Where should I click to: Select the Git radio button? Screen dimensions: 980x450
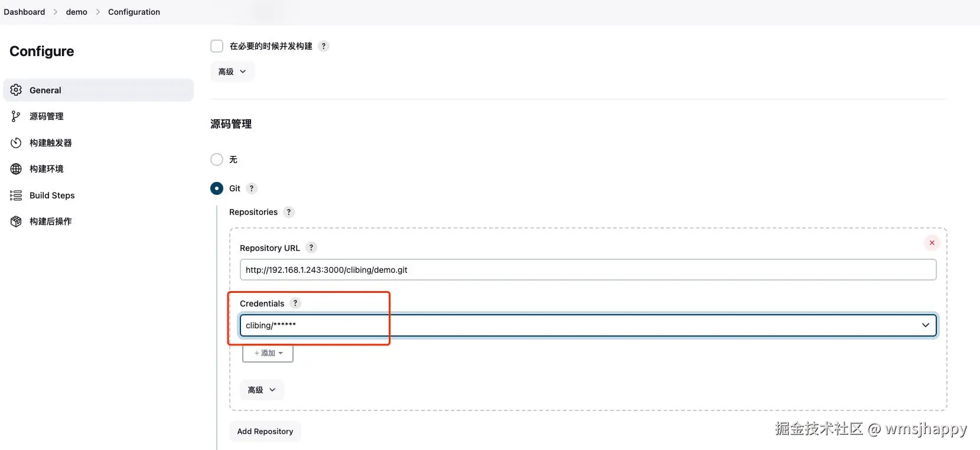(217, 188)
